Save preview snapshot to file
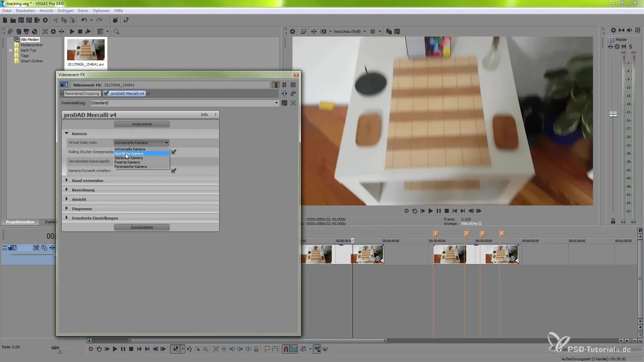Viewport: 644px width, 362px height. (397, 32)
